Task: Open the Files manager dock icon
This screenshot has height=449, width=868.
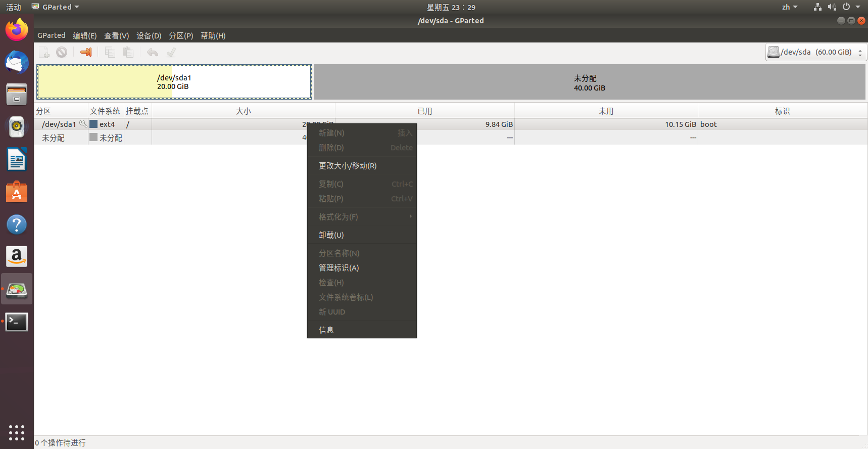Action: click(x=17, y=94)
